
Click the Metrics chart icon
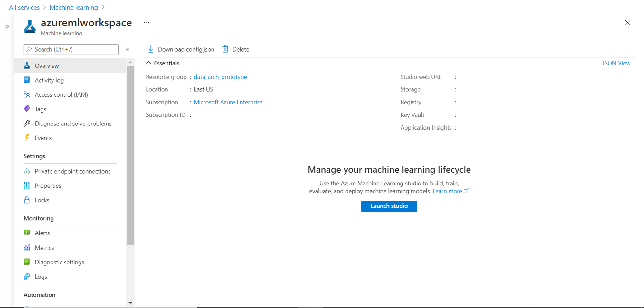tap(27, 247)
